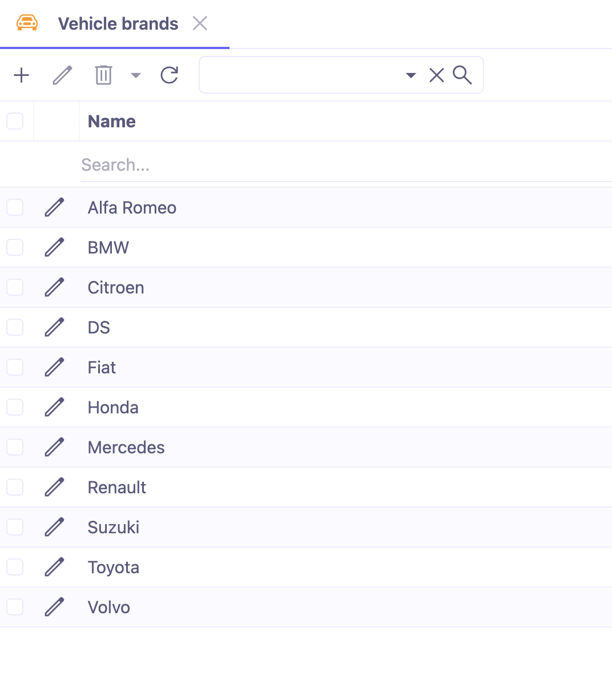612x700 pixels.
Task: Refresh the vehicle brands list
Action: 169,75
